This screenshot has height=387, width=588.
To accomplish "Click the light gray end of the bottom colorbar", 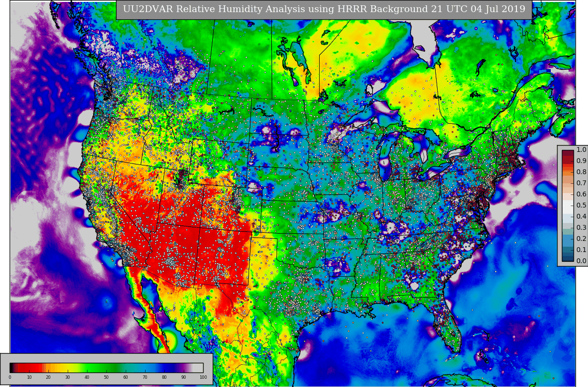I will 198,368.
